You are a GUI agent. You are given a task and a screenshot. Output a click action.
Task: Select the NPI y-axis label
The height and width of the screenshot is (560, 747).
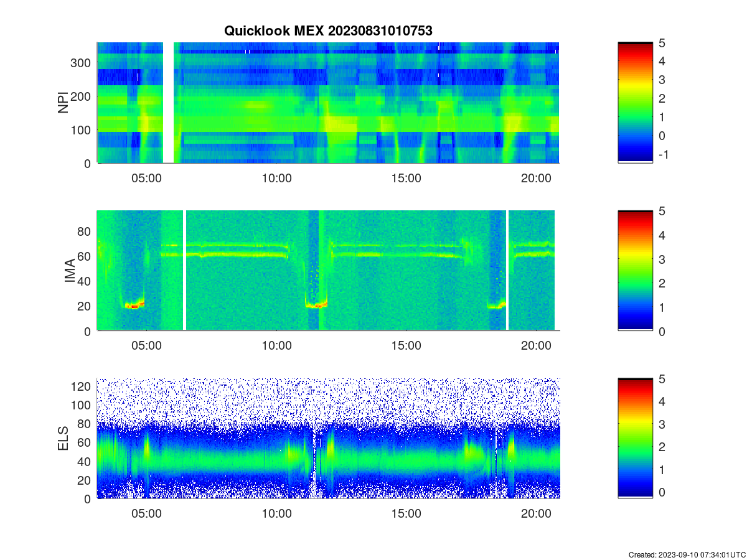tap(63, 103)
